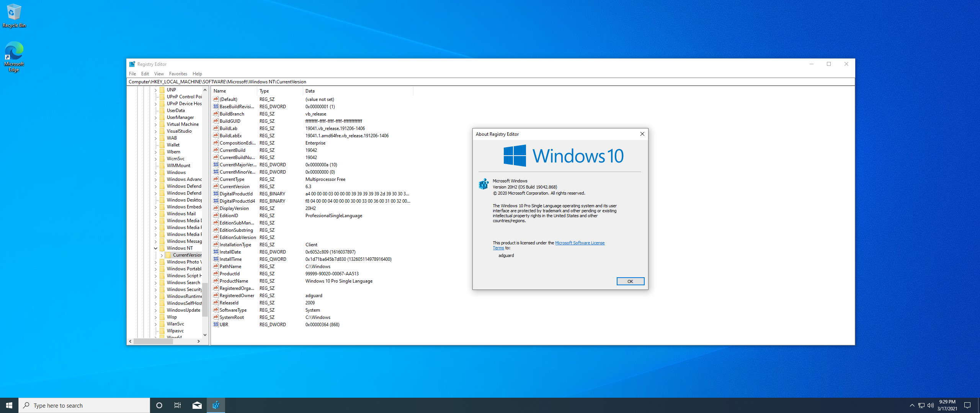Select the CurrentBuild value row
The image size is (980, 413).
pyautogui.click(x=312, y=150)
